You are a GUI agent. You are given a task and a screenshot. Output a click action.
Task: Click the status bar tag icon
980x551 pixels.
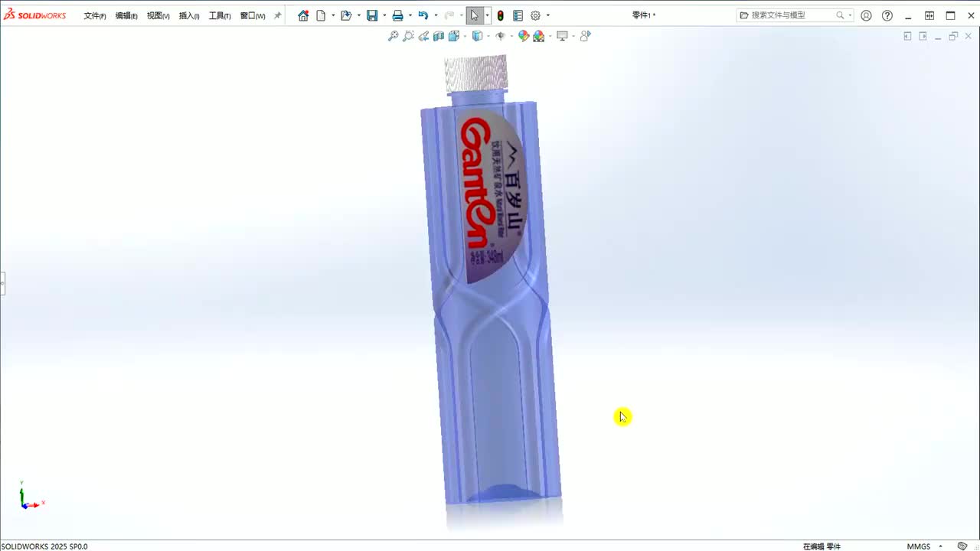tap(962, 546)
